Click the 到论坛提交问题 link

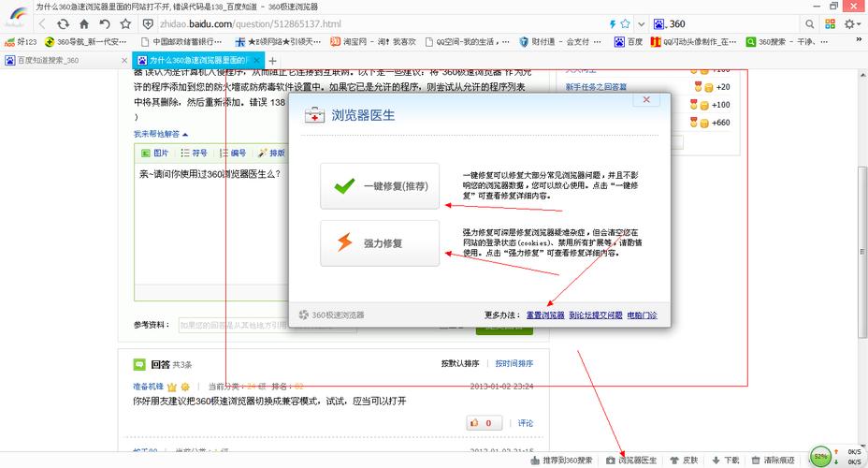[595, 315]
